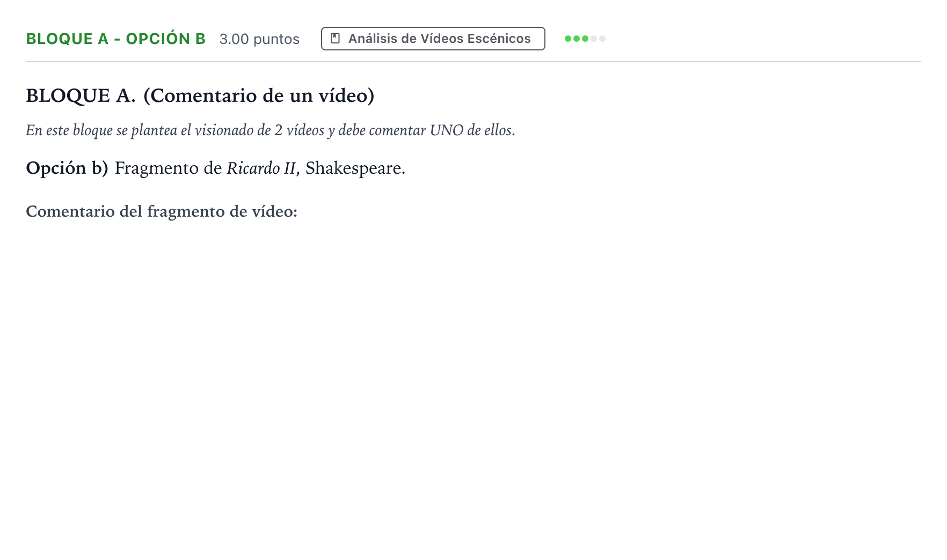Click the book icon in the topic tag
The height and width of the screenshot is (560, 947).
[x=336, y=39]
